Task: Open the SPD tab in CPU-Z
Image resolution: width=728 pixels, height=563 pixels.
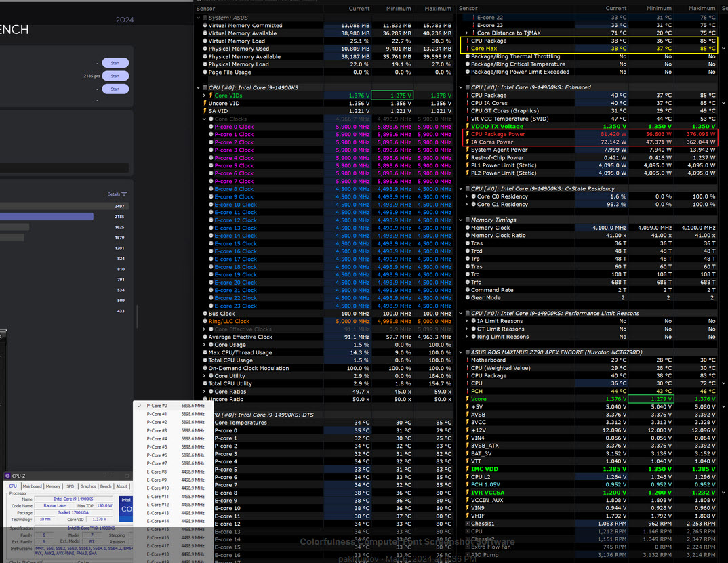Action: tap(70, 486)
